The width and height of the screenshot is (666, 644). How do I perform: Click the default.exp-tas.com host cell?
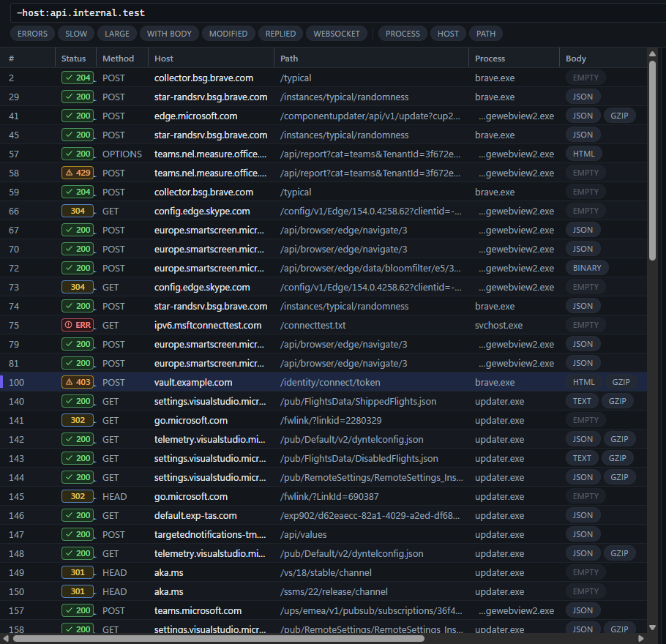(x=195, y=516)
